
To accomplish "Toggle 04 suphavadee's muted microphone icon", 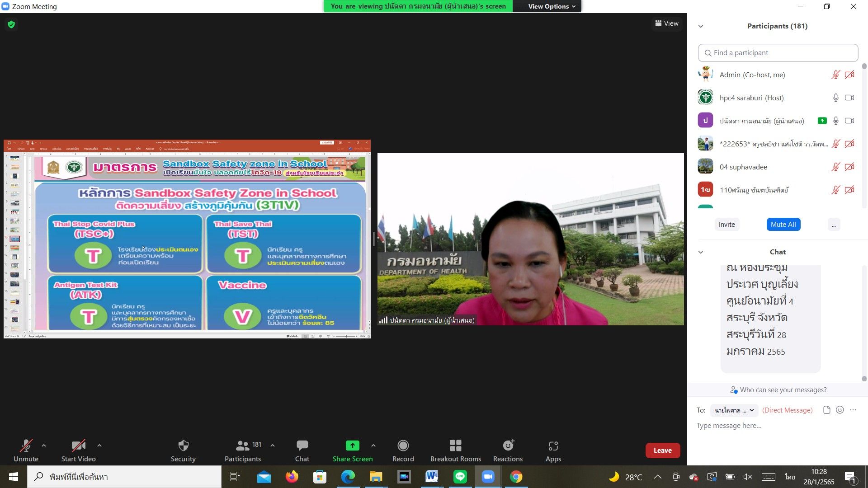I will click(835, 167).
